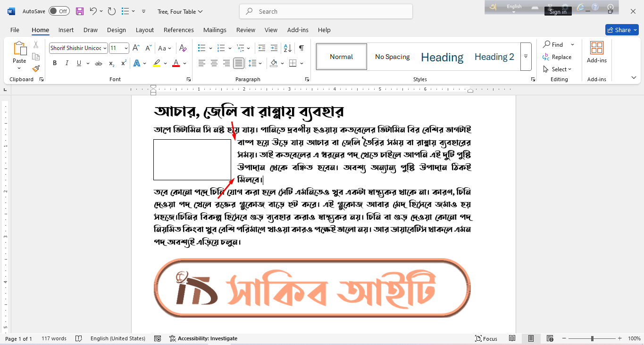Screen dimensions: 644x345
Task: Toggle Bold formatting
Action: click(x=55, y=63)
